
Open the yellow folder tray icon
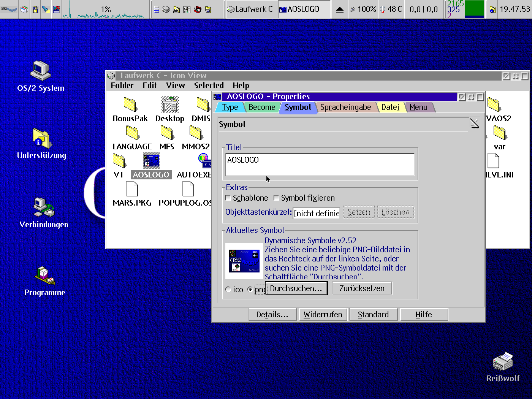[x=208, y=9]
